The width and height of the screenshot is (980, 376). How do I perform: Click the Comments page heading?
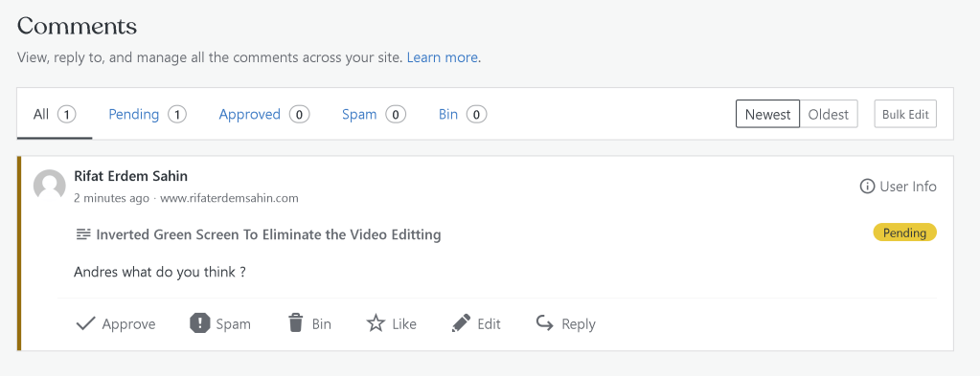77,26
